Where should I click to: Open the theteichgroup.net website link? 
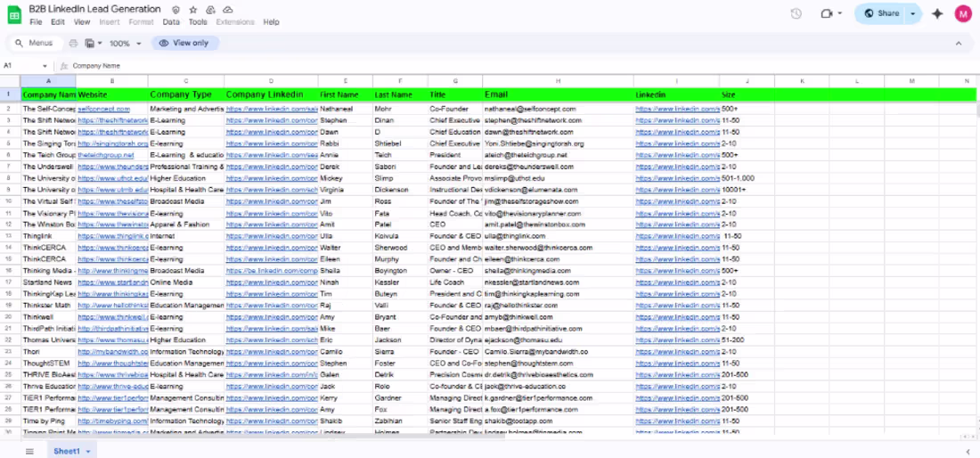point(106,155)
